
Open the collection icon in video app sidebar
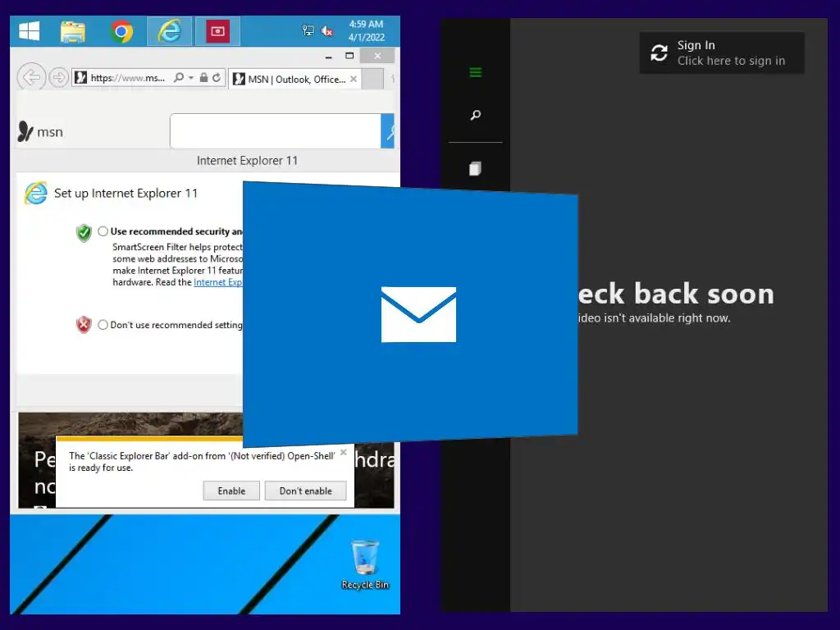pyautogui.click(x=475, y=169)
